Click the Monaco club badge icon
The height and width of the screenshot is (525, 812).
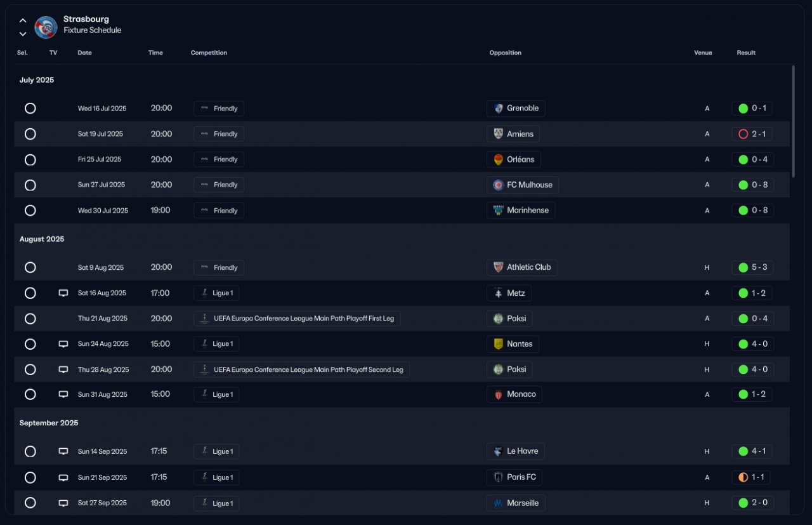499,395
